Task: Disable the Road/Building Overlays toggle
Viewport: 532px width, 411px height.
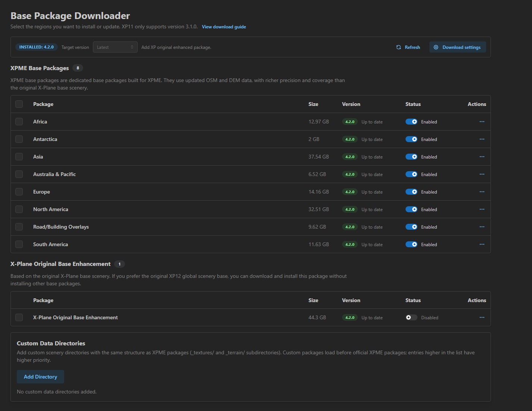Action: [411, 227]
